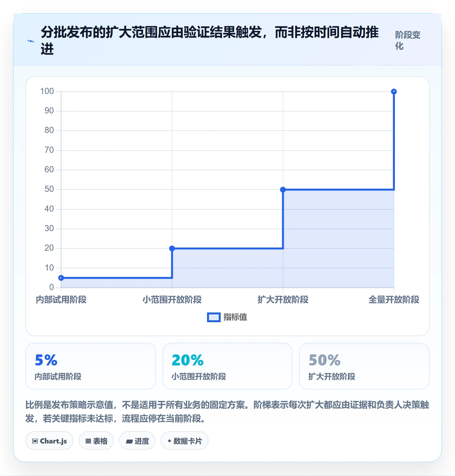The height and width of the screenshot is (476, 455).
Task: Click the 阶段变化 label in header
Action: click(x=408, y=40)
